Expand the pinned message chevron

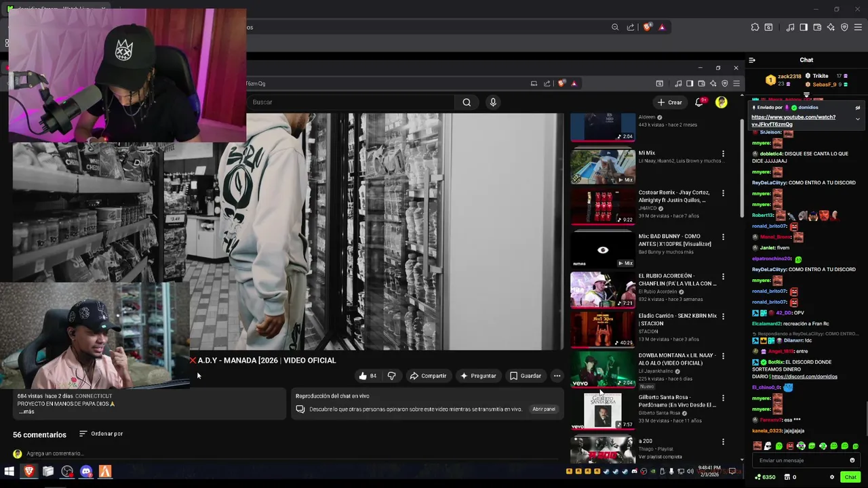[x=857, y=119]
